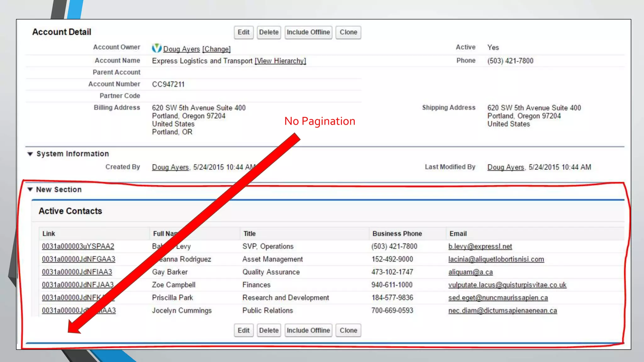The width and height of the screenshot is (644, 362).
Task: Open the contact link in Priscilla Park's row
Action: click(x=78, y=298)
